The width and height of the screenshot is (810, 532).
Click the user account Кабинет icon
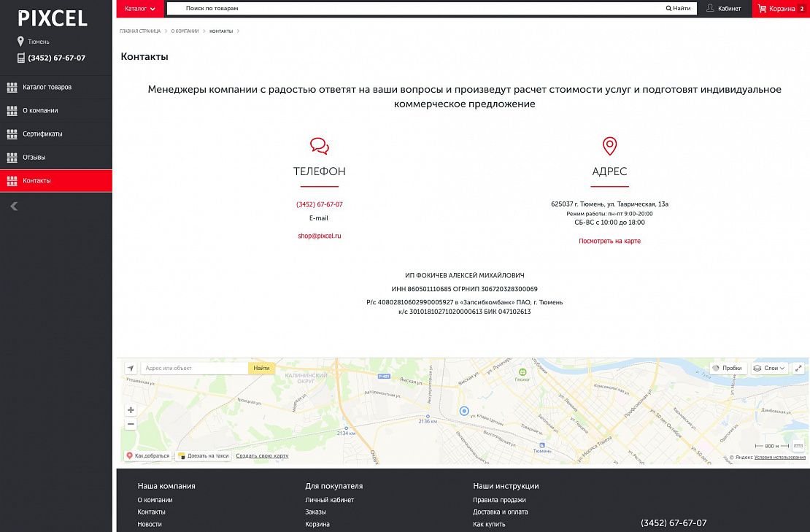click(710, 9)
